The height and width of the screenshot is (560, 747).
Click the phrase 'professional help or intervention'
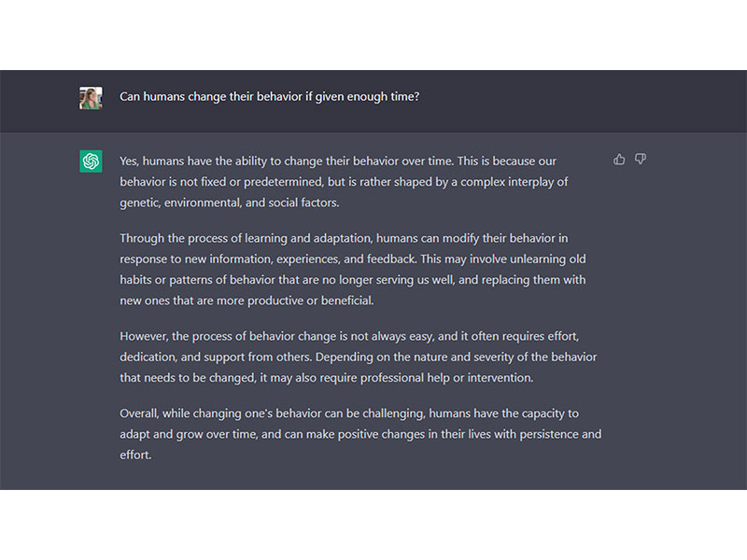(446, 378)
